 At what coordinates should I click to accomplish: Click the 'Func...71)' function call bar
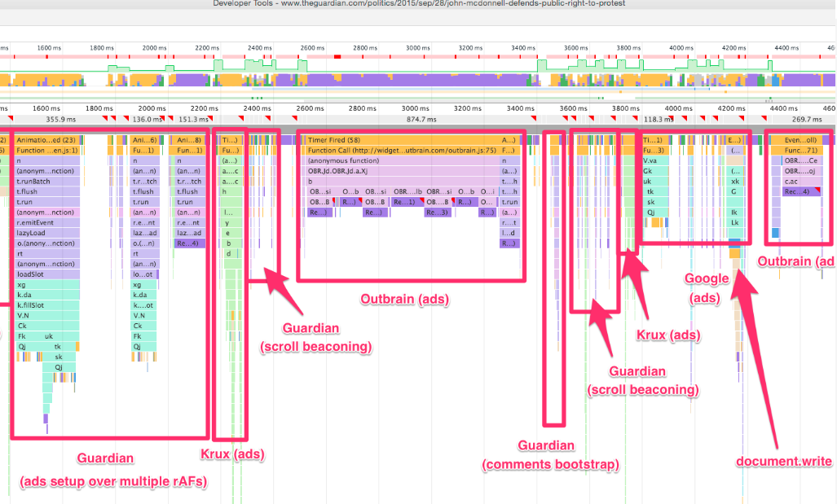[x=796, y=151]
